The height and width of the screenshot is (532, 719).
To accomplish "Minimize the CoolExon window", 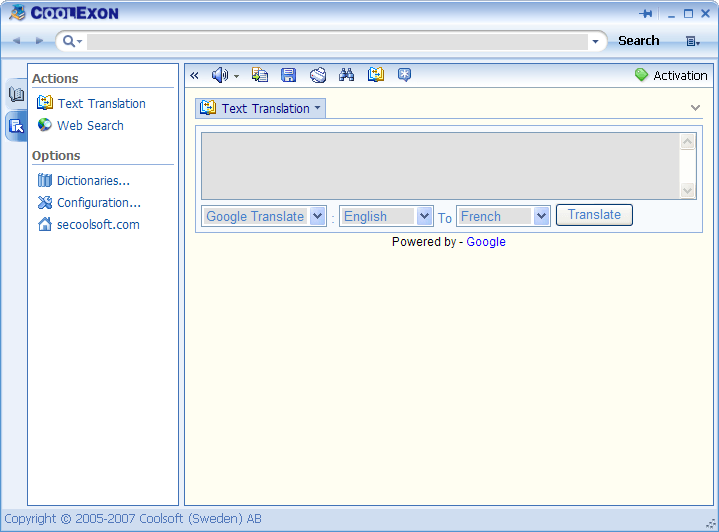I will point(671,15).
